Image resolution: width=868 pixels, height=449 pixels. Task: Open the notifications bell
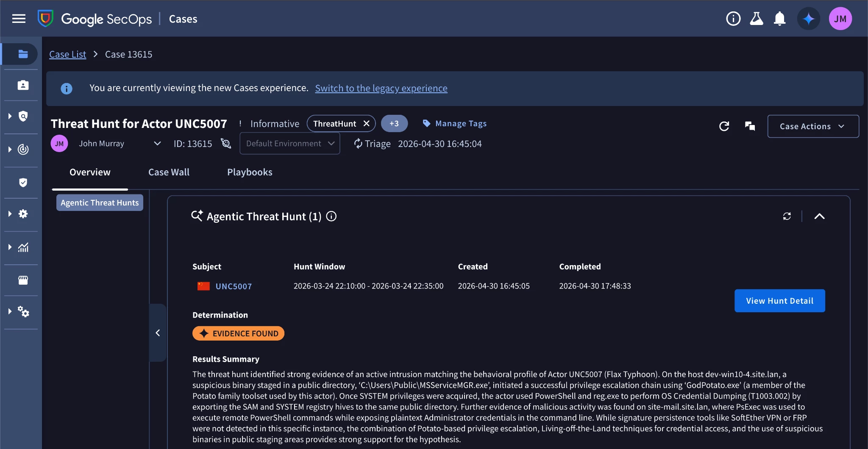[x=780, y=19]
